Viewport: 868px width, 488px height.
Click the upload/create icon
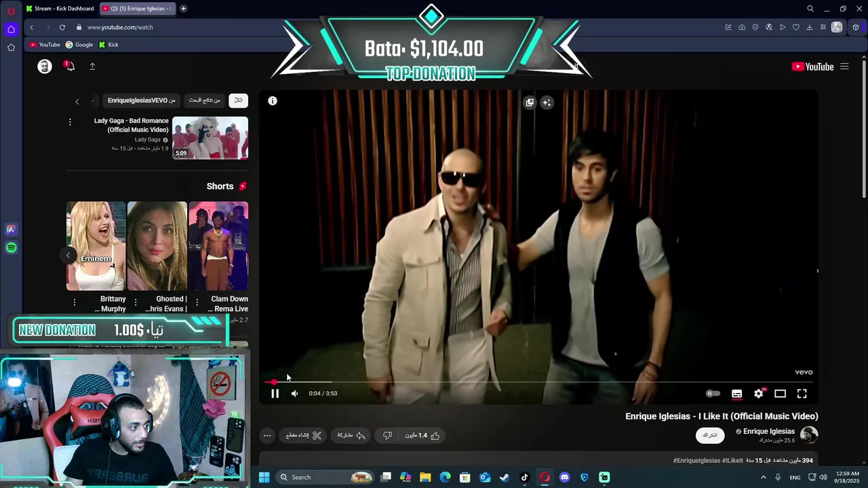(92, 66)
